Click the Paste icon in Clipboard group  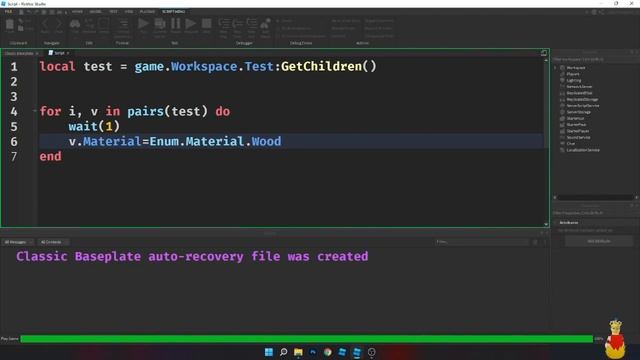click(x=9, y=25)
